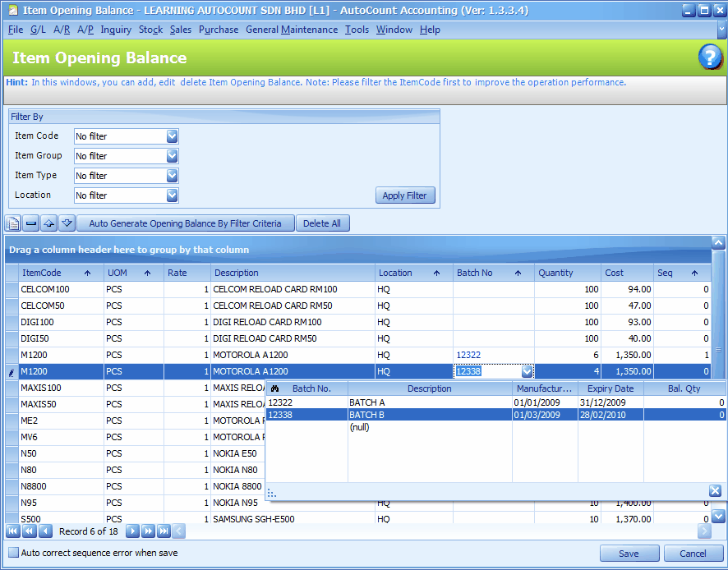Sort by the Location column header
This screenshot has height=570, width=728.
(414, 273)
